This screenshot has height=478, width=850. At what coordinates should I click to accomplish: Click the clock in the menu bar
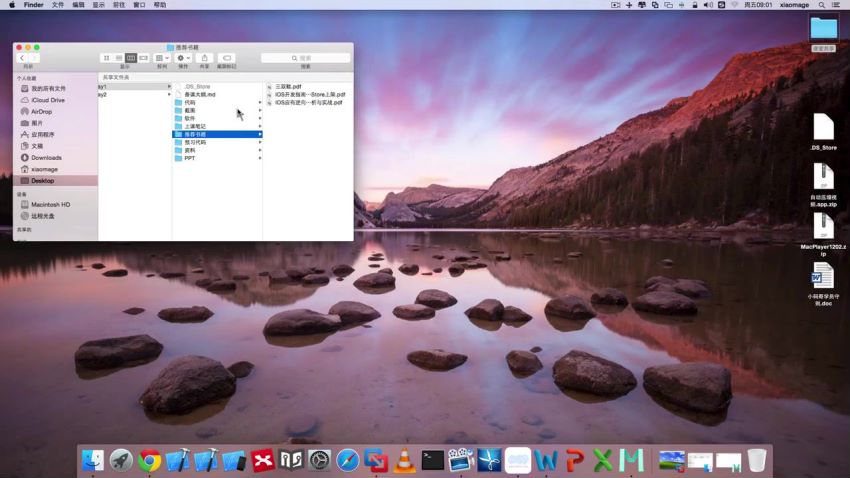tap(758, 5)
